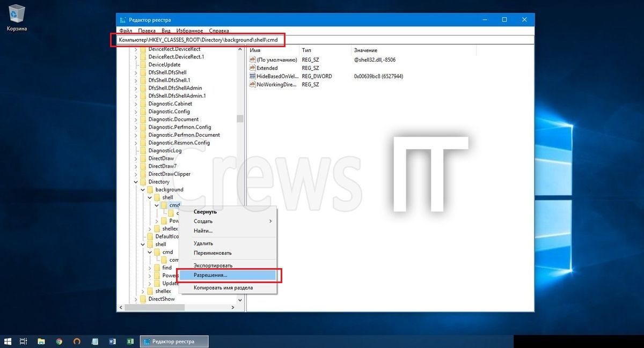Expand the DfsShell.DfsShell key
The width and height of the screenshot is (644, 348).
coord(136,72)
